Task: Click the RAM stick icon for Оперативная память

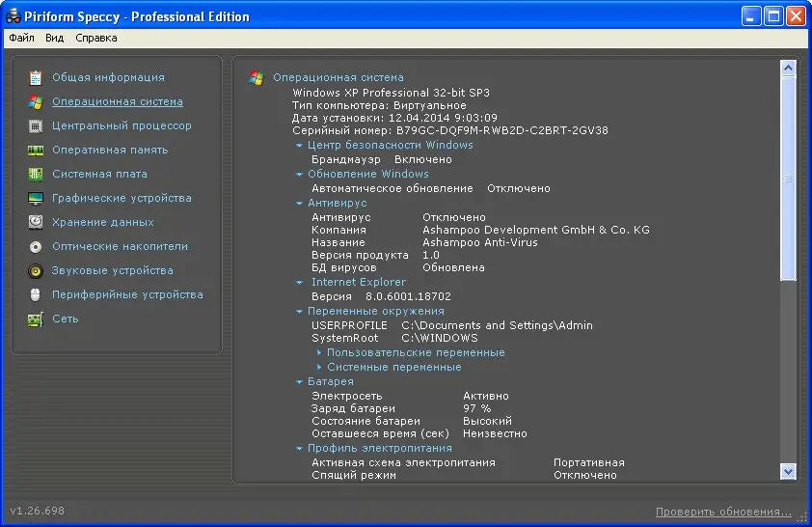Action: point(36,151)
